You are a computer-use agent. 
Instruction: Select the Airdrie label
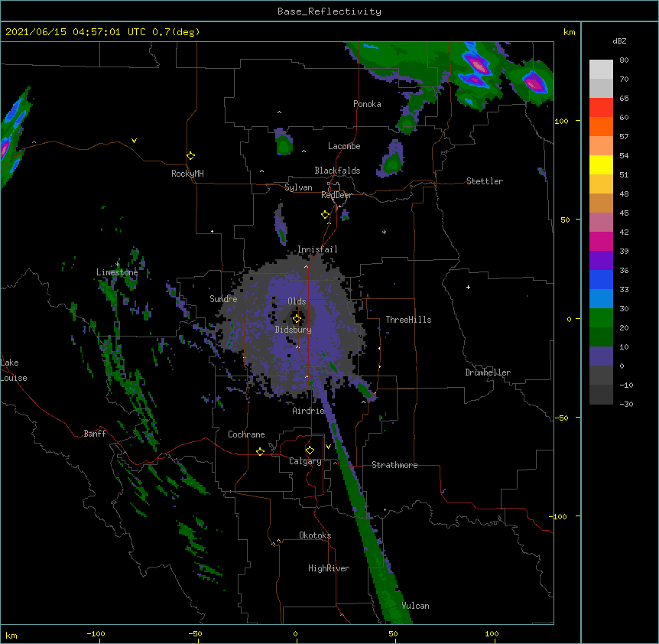point(309,411)
